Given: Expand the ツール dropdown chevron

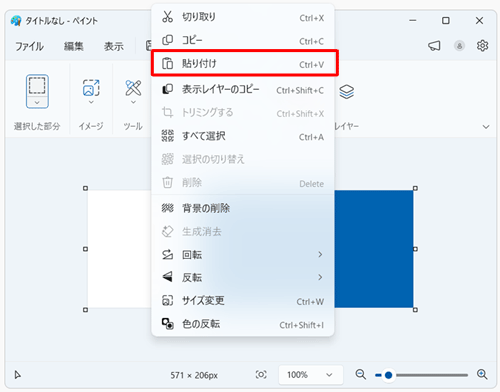Looking at the screenshot, I should click(133, 102).
